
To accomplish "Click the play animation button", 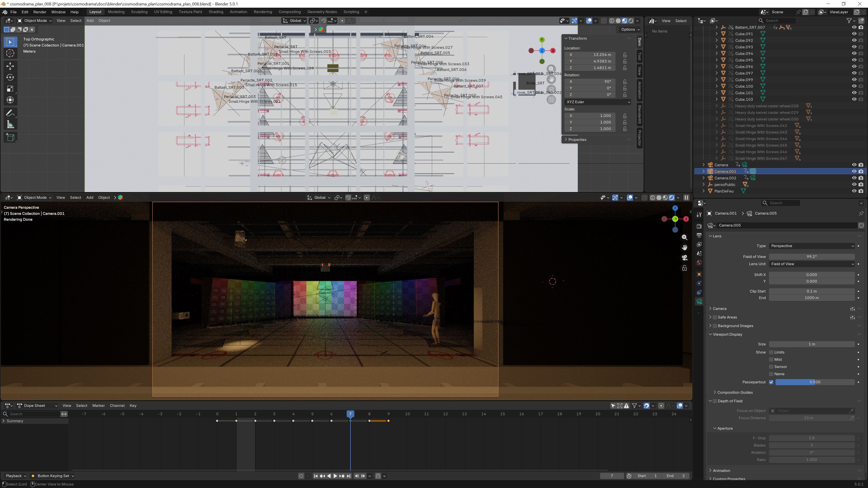I will (335, 476).
